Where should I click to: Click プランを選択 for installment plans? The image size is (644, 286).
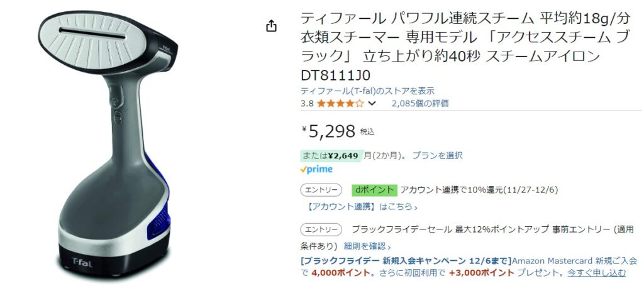(x=438, y=155)
